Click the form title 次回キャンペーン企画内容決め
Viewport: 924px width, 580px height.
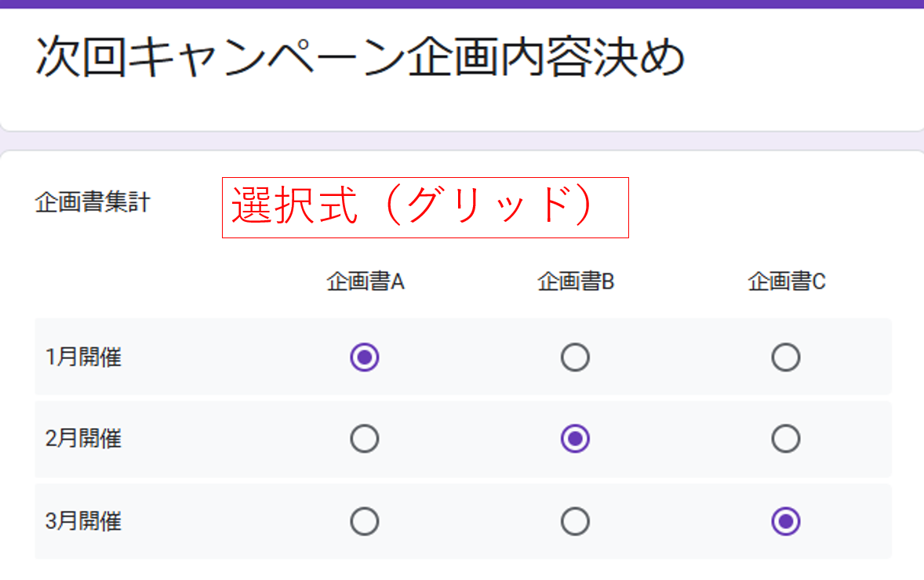coord(360,59)
